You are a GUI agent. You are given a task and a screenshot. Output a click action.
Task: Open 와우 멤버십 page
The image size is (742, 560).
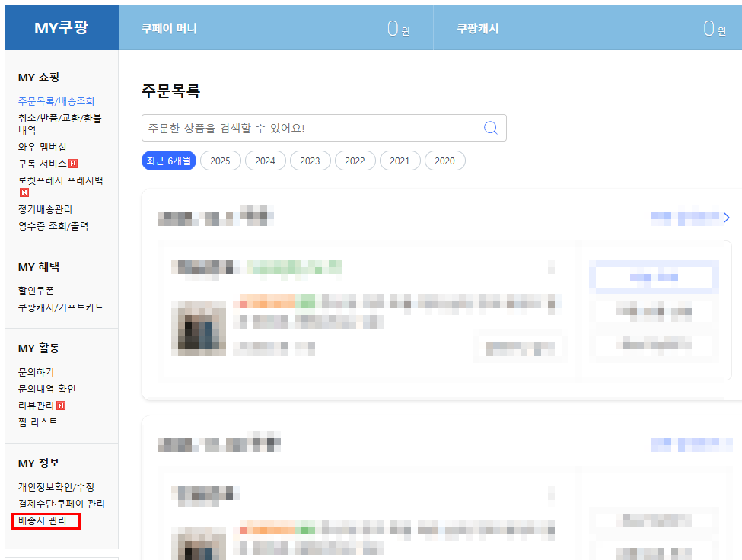pyautogui.click(x=42, y=147)
